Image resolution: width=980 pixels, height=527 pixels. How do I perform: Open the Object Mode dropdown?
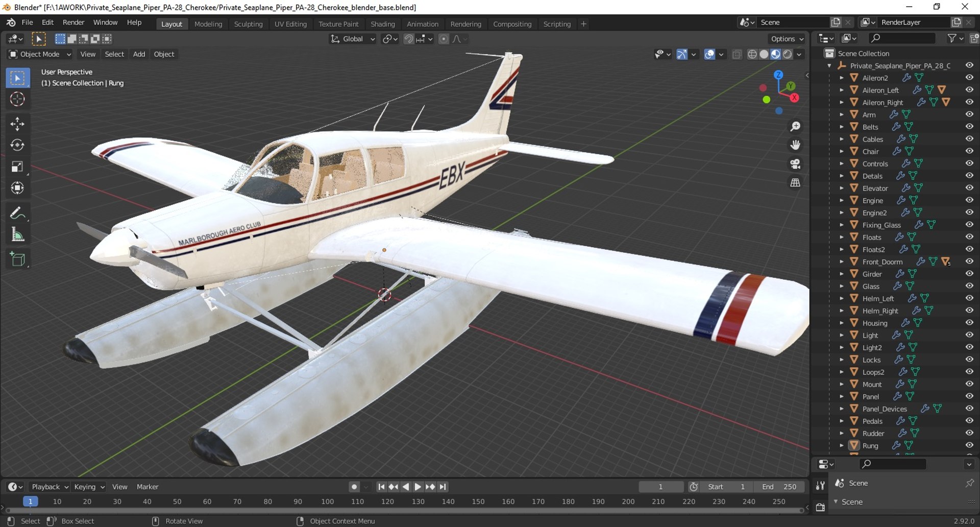(x=40, y=54)
